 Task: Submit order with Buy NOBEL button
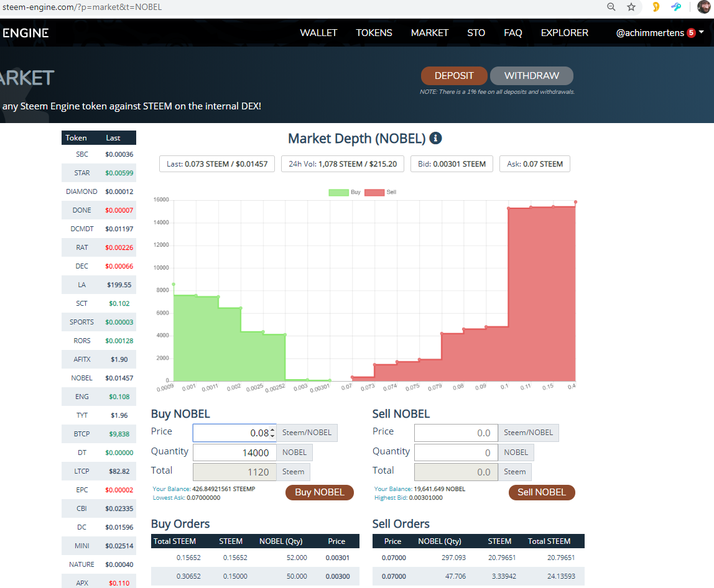(320, 492)
